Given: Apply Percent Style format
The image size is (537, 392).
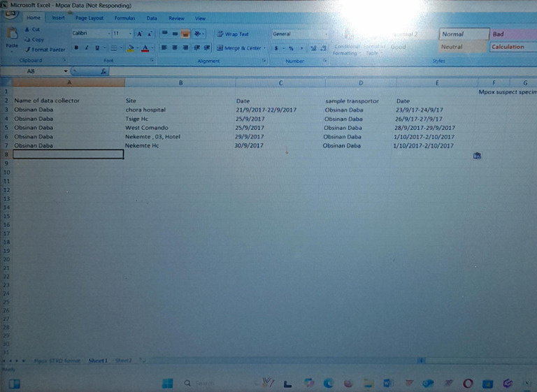Looking at the screenshot, I should point(291,48).
